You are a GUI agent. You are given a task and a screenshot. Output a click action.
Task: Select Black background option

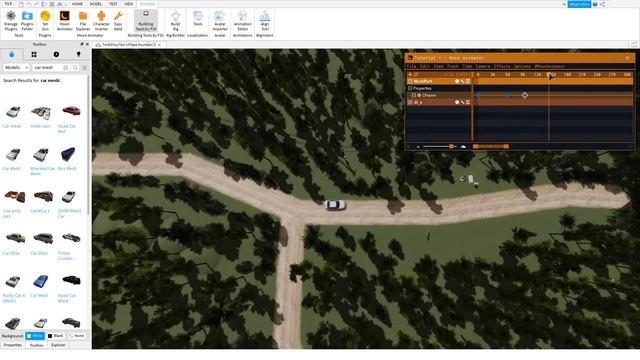click(x=56, y=336)
